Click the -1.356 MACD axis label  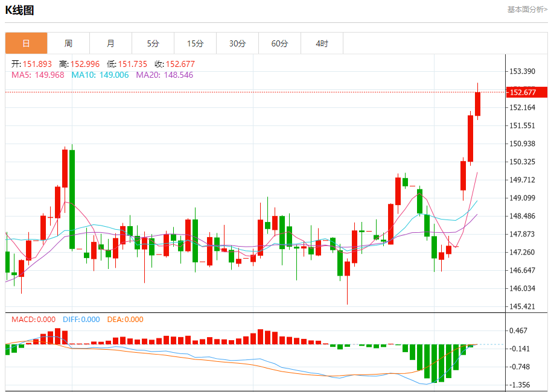pos(519,385)
